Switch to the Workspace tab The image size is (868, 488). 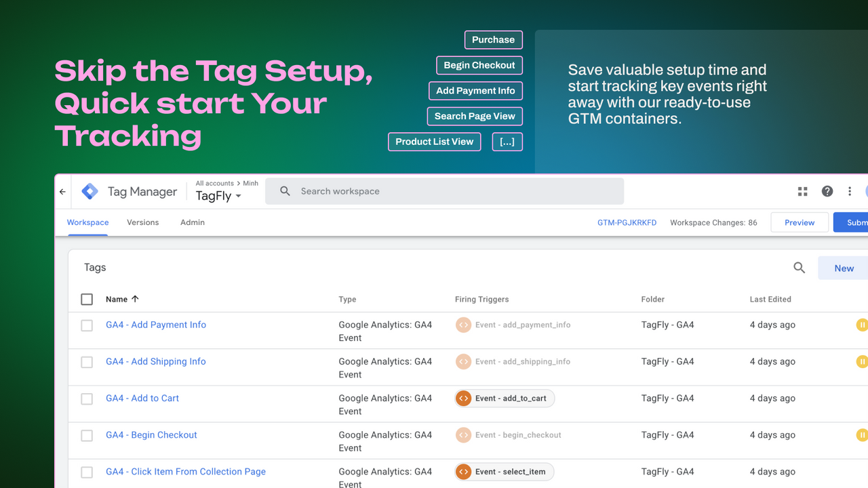(x=87, y=222)
